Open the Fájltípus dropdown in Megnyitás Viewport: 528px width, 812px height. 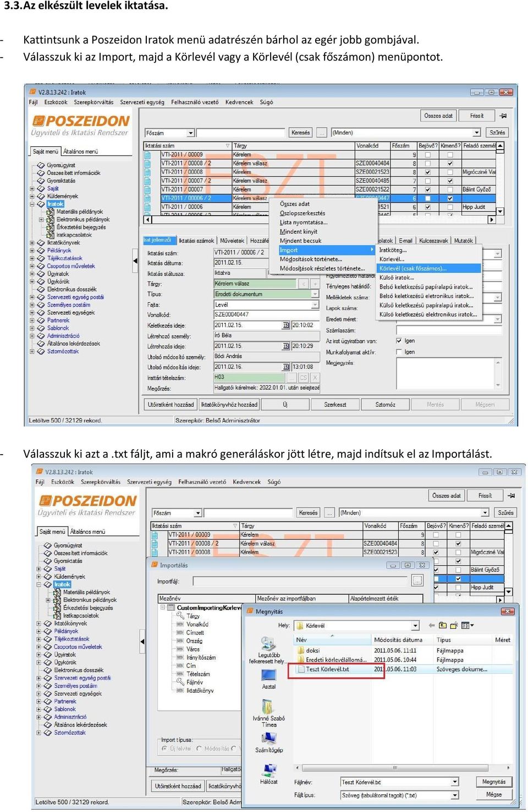point(455,795)
